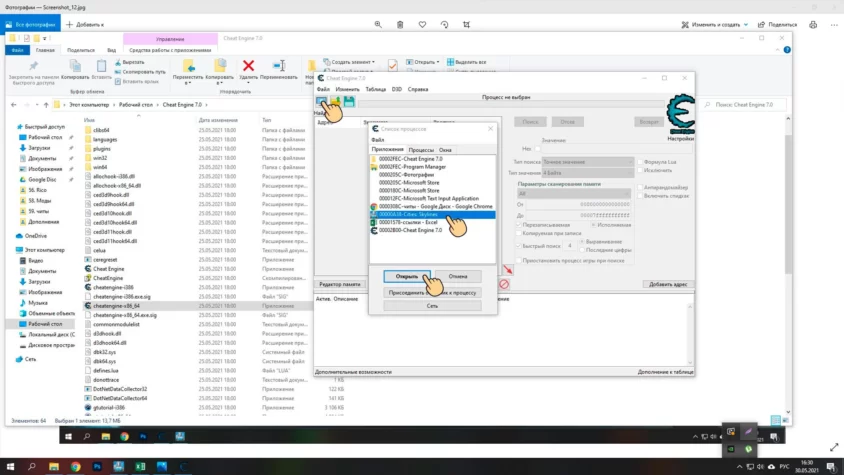844x475 pixels.
Task: Toggle the Перезаписываемая checkbox
Action: click(519, 225)
